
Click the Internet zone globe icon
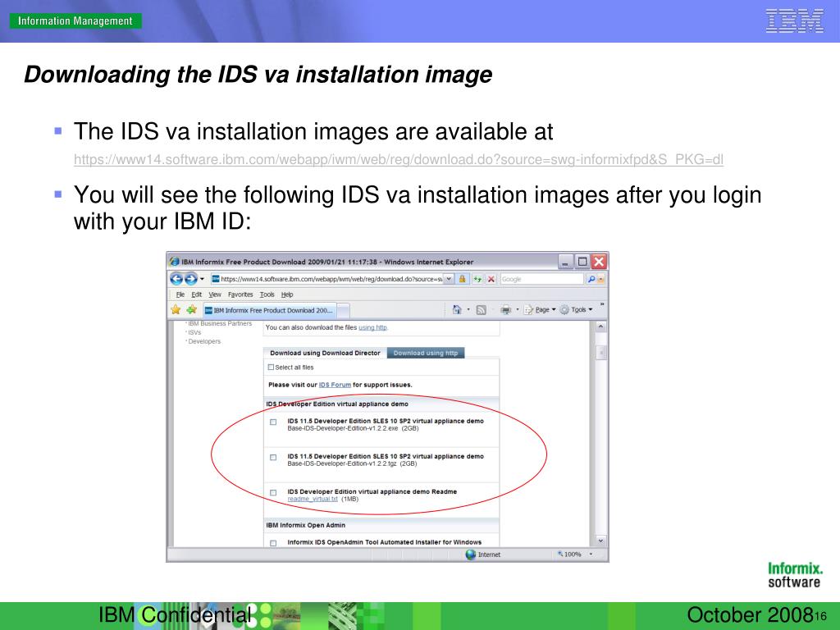click(471, 555)
